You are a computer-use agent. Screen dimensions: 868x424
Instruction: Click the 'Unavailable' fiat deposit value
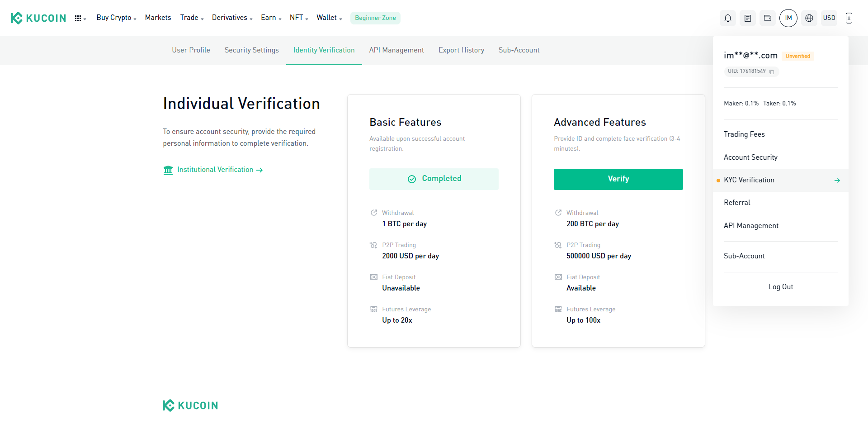click(x=401, y=288)
